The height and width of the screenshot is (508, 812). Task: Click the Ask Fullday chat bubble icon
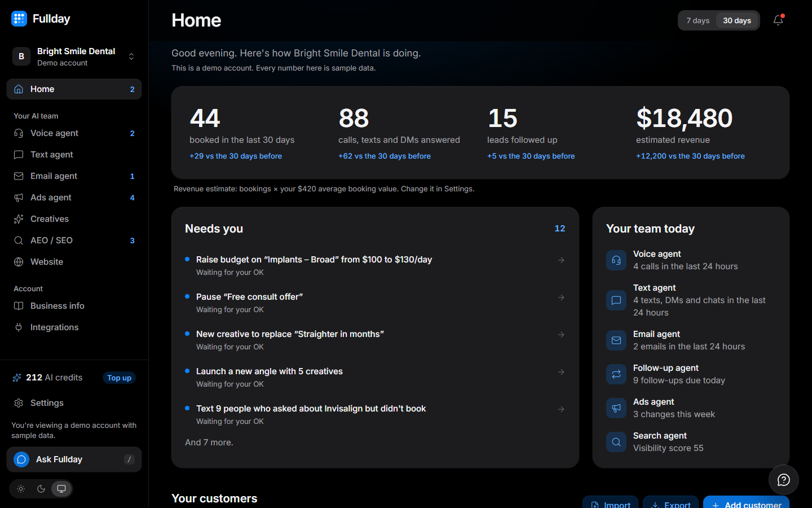pos(21,459)
